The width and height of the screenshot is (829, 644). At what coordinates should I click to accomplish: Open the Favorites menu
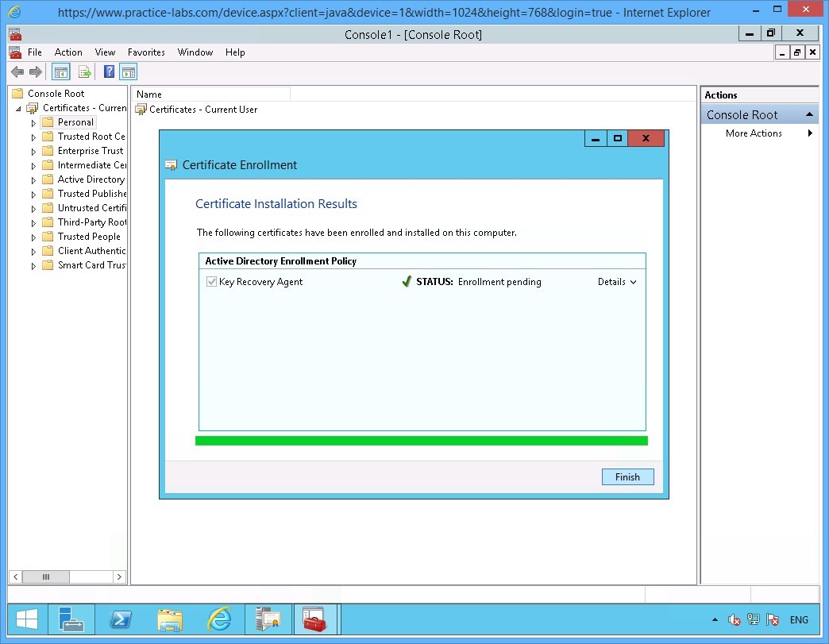[146, 52]
